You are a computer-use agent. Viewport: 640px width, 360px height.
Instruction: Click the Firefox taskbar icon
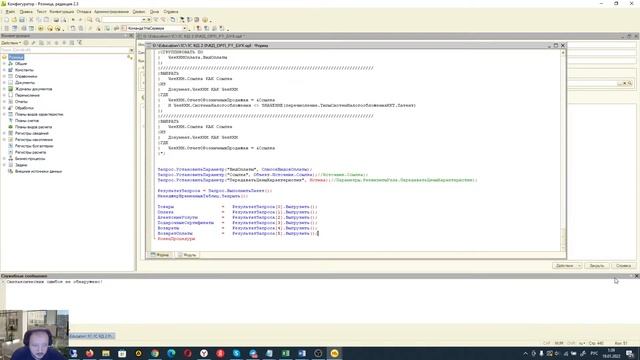click(x=89, y=353)
